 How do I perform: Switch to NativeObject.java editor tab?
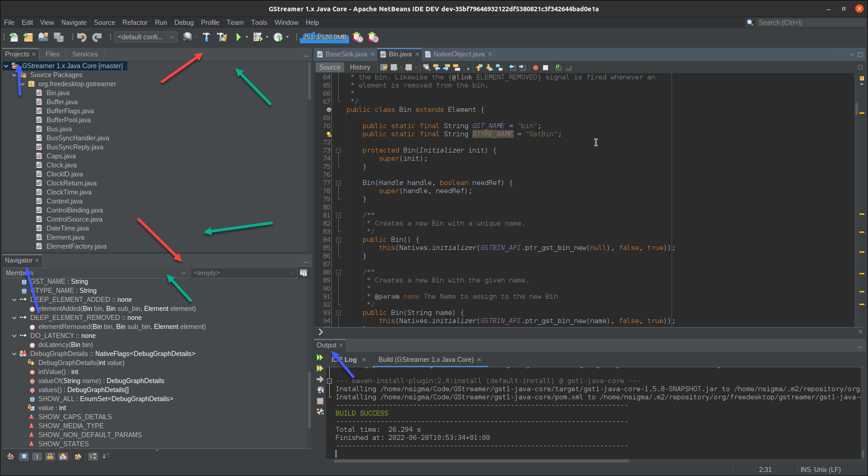pos(459,54)
